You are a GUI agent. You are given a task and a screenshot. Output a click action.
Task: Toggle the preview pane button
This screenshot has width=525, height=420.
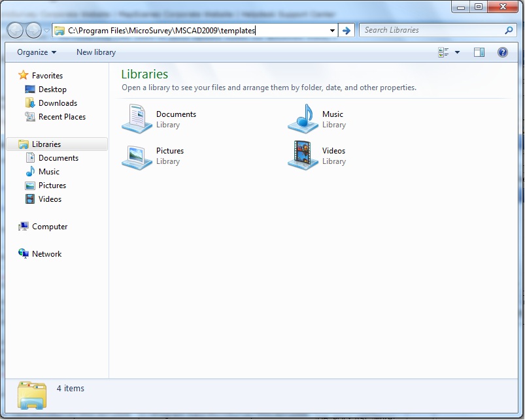coord(479,52)
